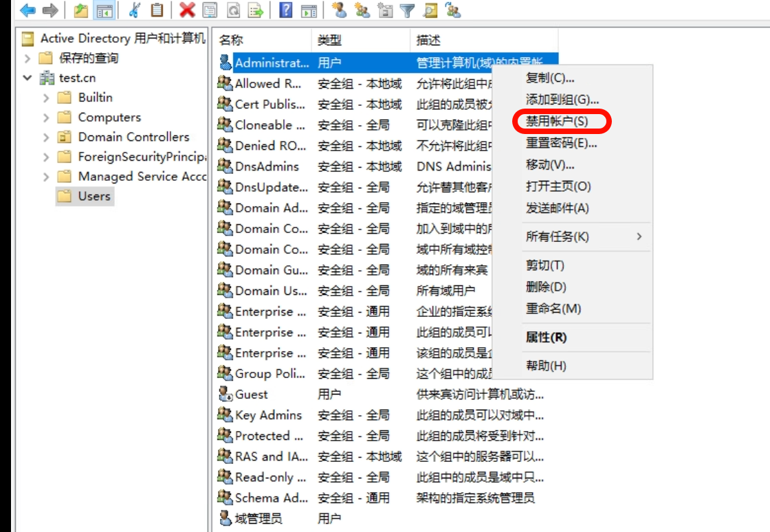770x532 pixels.
Task: Click the grey forward arrow icon
Action: (x=50, y=10)
